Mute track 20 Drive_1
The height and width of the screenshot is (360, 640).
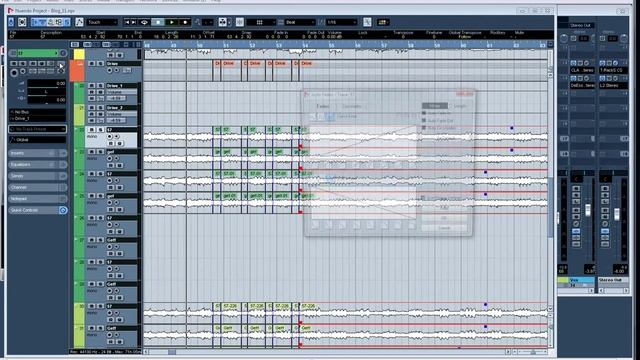[92, 86]
